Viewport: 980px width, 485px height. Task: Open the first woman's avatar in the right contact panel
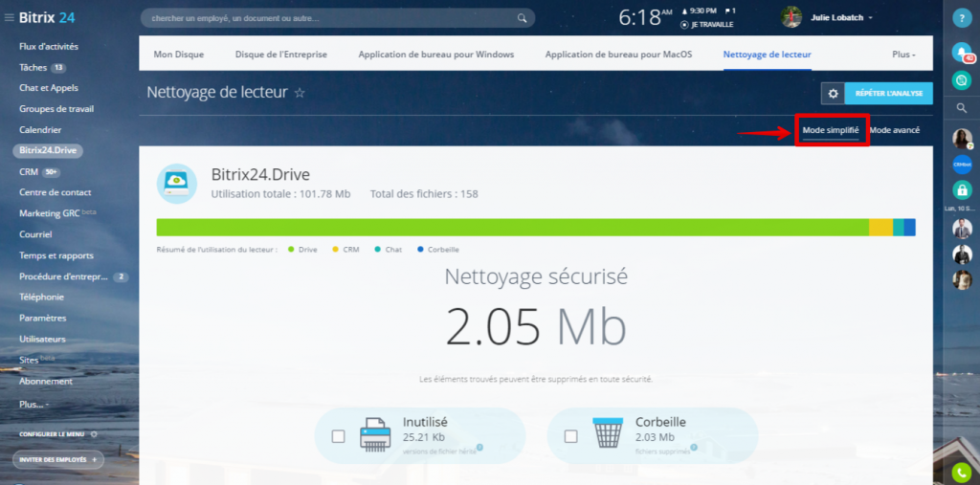(962, 138)
